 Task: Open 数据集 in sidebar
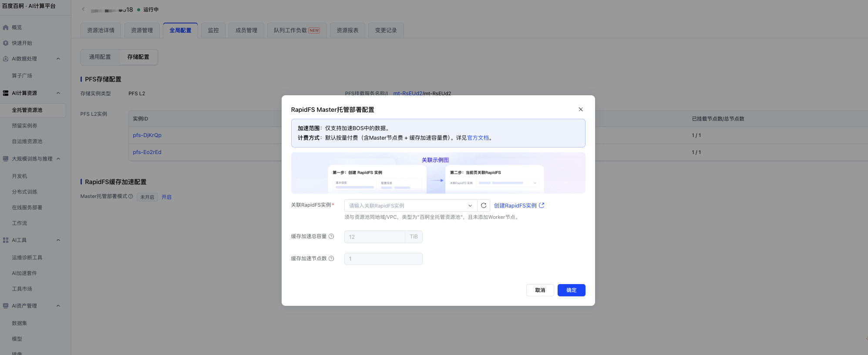click(x=20, y=323)
